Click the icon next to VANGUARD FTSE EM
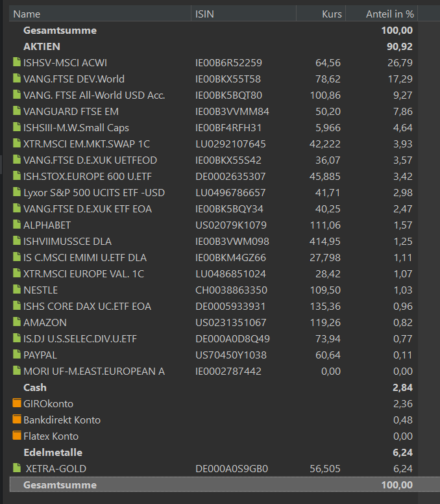The width and height of the screenshot is (440, 504). (x=17, y=110)
